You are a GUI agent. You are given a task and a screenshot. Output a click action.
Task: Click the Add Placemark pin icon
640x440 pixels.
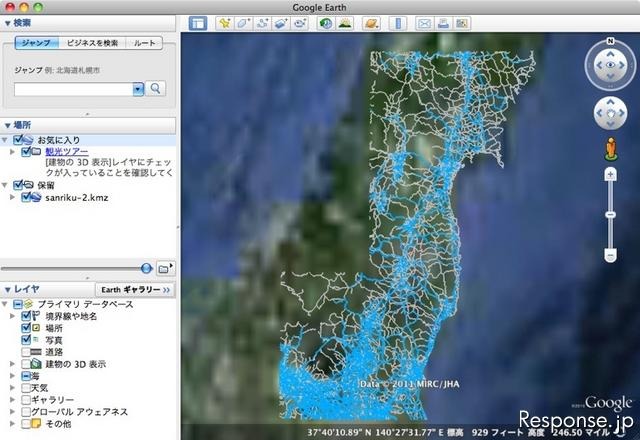click(225, 22)
